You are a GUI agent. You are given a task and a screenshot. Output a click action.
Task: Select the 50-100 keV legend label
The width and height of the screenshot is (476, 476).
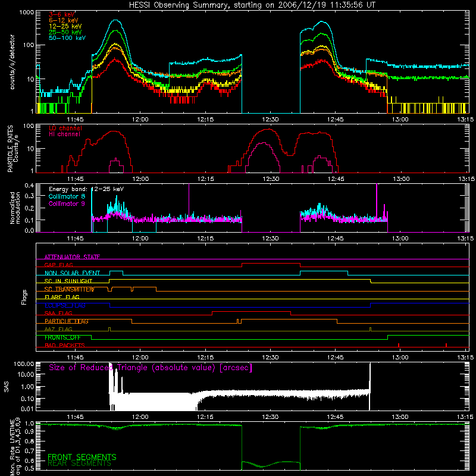point(67,38)
